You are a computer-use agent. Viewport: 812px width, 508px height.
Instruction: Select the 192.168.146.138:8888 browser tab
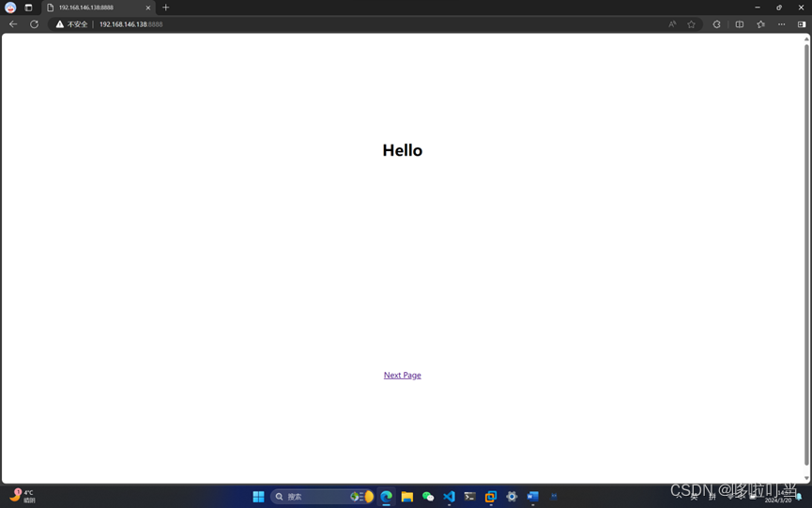[x=99, y=8]
